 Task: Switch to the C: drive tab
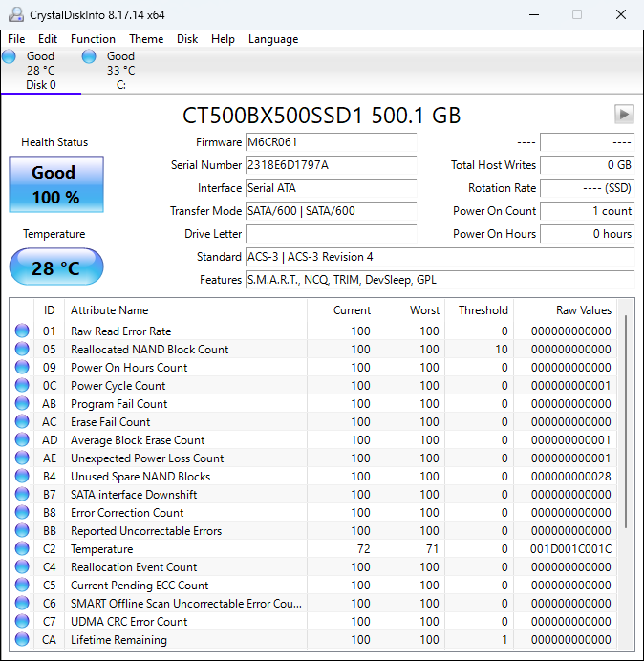(120, 71)
